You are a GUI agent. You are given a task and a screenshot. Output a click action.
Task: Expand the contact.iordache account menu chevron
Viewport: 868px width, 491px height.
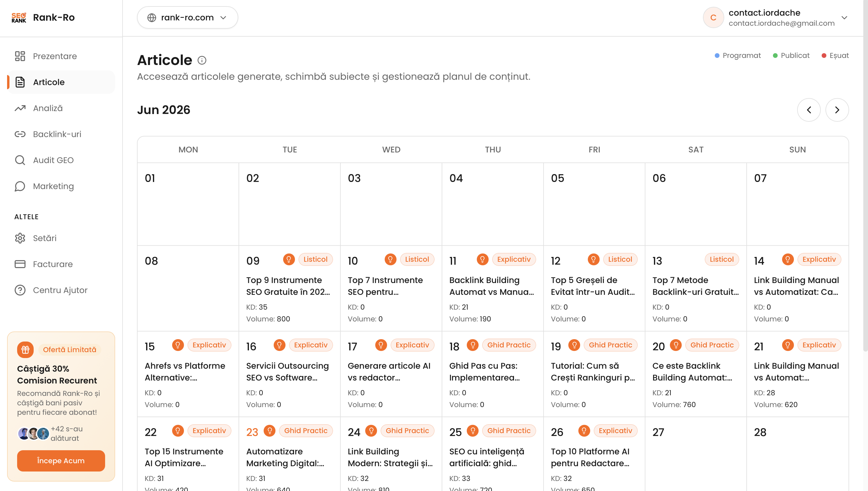844,17
